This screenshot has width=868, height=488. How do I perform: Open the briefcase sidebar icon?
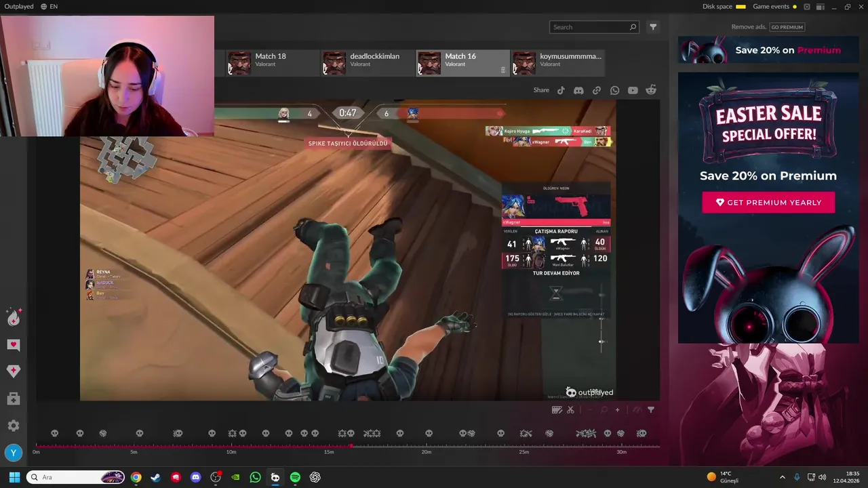click(14, 399)
